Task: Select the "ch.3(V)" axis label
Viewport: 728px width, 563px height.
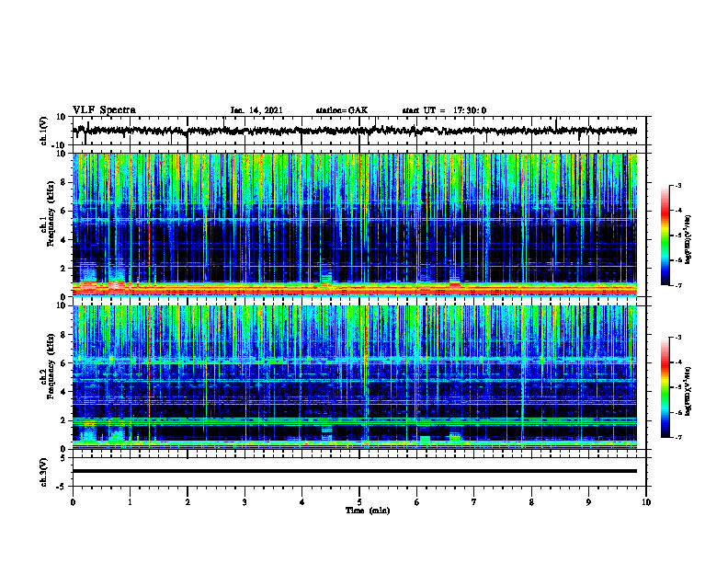Action: 43,472
